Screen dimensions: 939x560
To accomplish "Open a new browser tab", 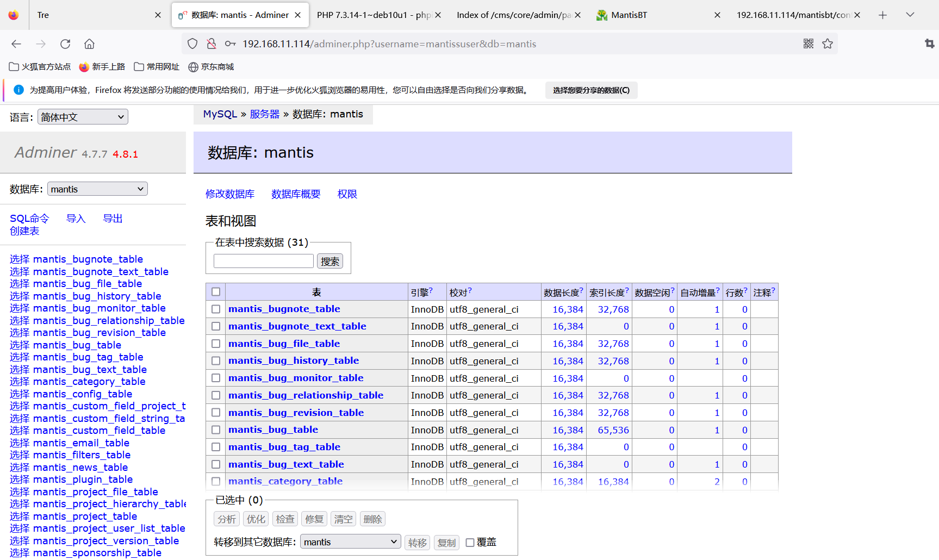I will pos(883,15).
